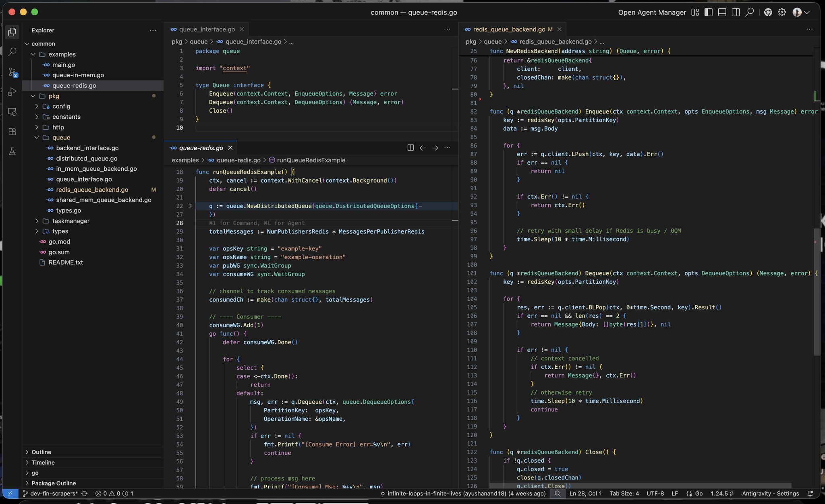The height and width of the screenshot is (504, 825).
Task: Open the Run and Debug view
Action: click(x=12, y=92)
